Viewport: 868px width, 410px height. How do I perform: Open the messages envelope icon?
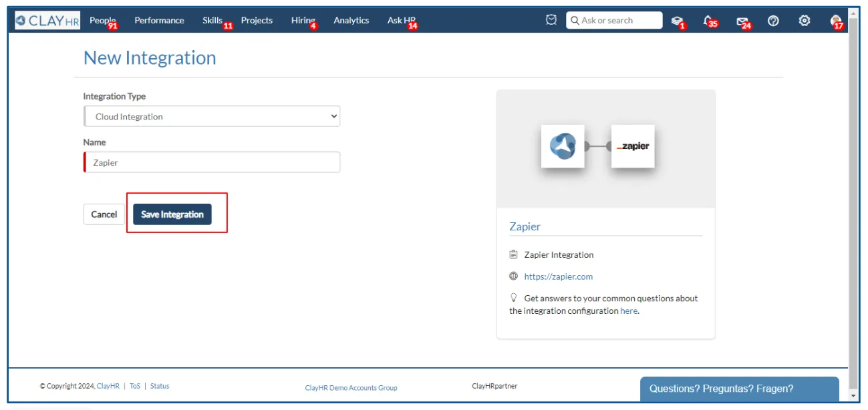[x=743, y=21]
